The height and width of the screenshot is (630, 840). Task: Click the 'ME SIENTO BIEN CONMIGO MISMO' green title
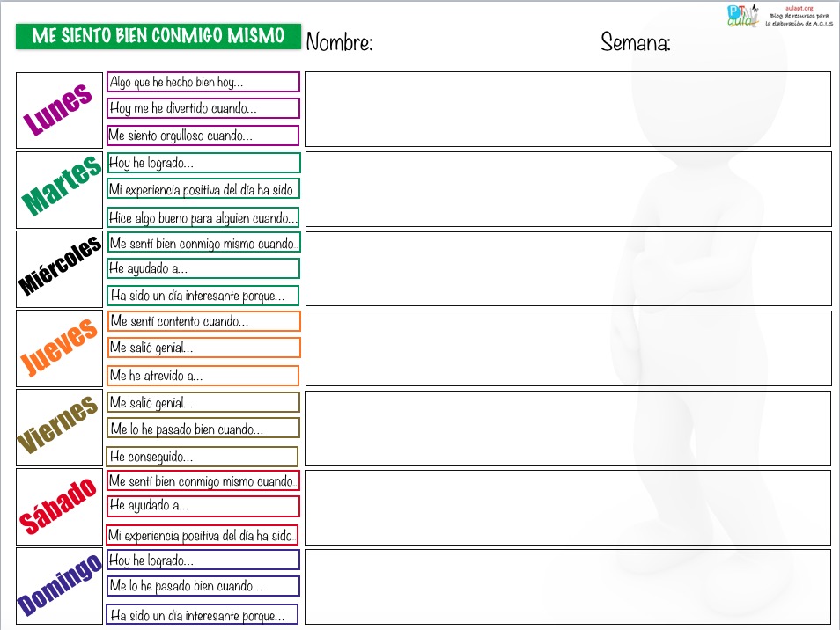click(x=158, y=36)
